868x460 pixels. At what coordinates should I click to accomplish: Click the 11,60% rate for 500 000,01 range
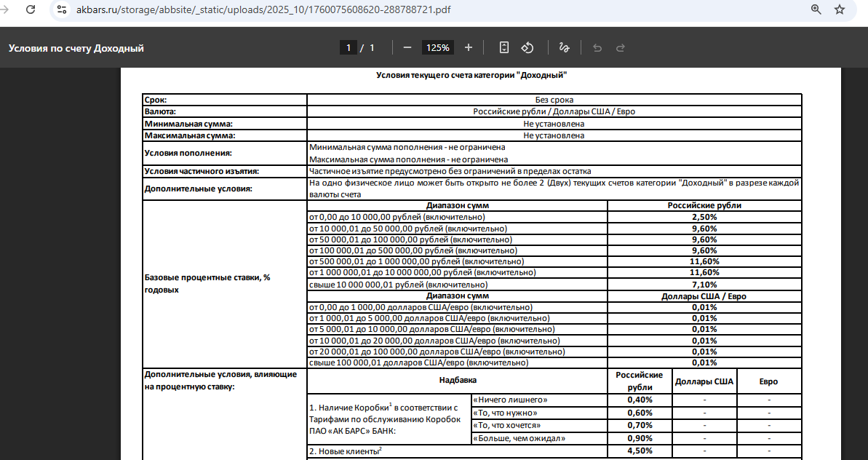[704, 261]
